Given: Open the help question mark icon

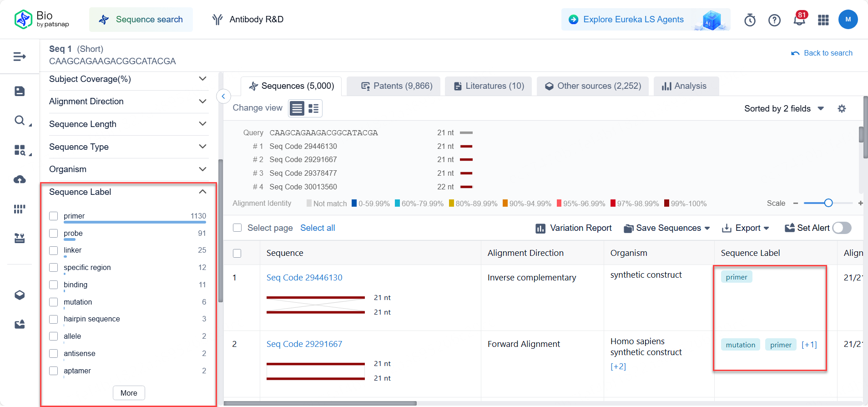Looking at the screenshot, I should pos(774,20).
